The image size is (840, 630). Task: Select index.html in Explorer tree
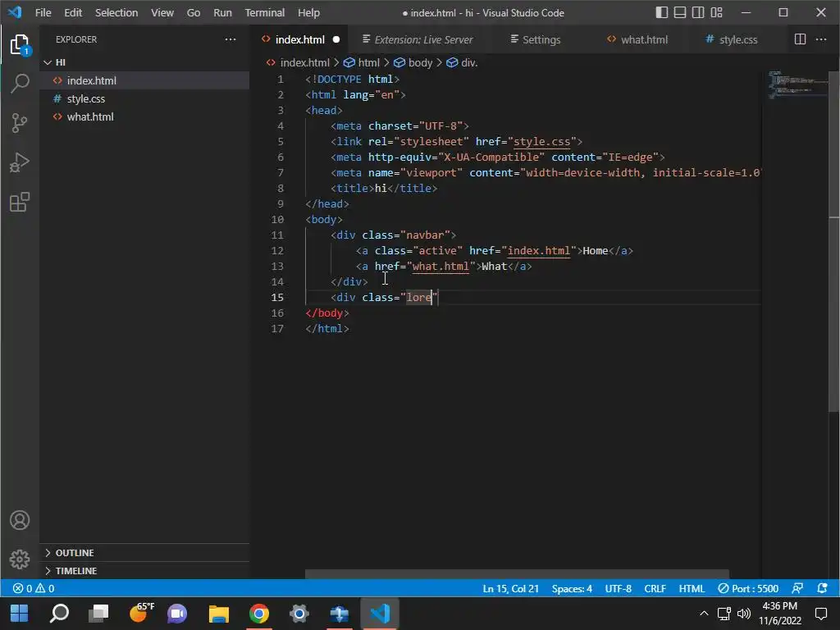144,80
